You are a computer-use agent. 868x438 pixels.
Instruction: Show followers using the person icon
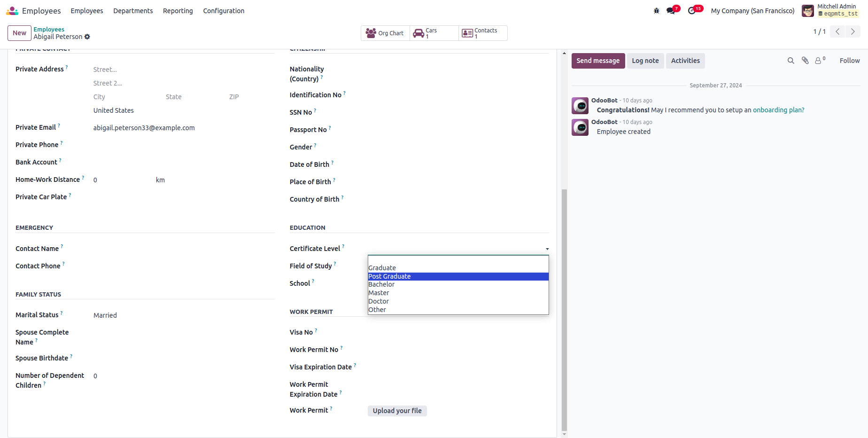(x=819, y=61)
